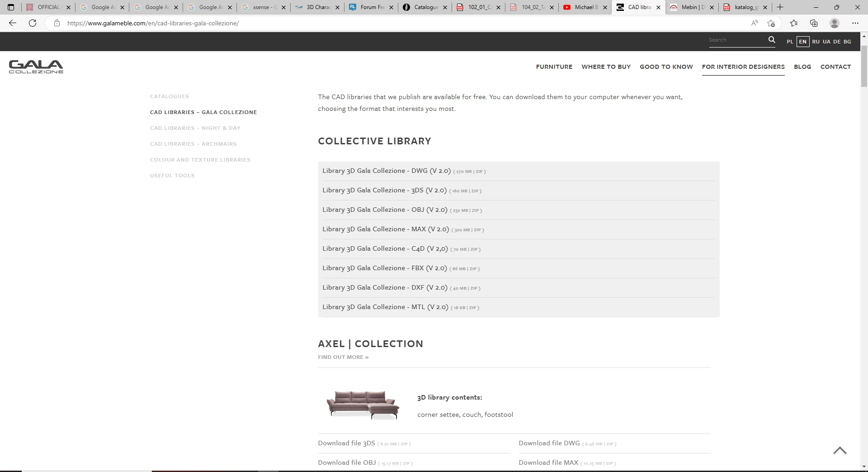
Task: Click the scroll-to-top chevron arrow
Action: tap(840, 450)
